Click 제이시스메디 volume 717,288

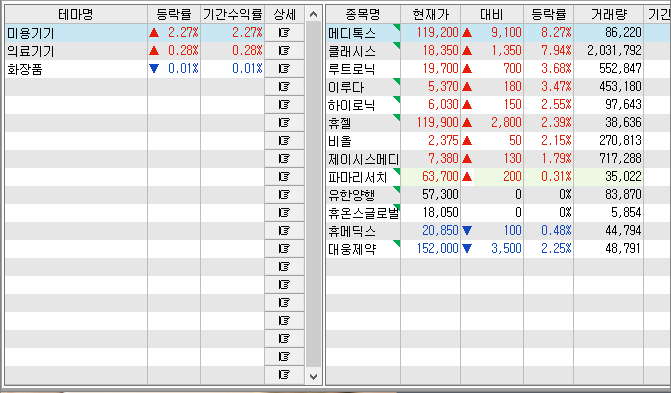point(620,158)
